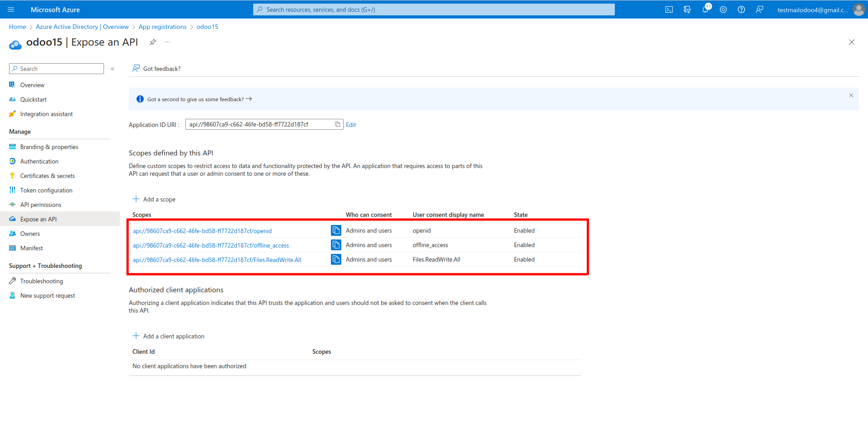Click the Client Id column header
Image resolution: width=868 pixels, height=445 pixels.
144,351
